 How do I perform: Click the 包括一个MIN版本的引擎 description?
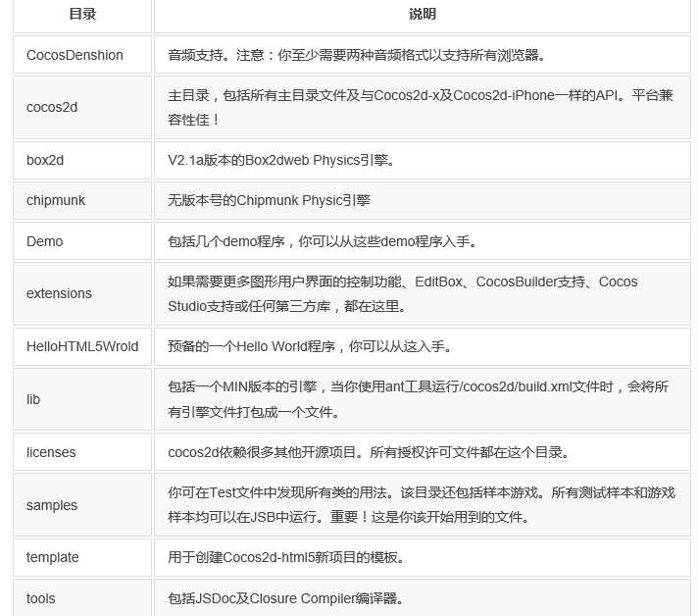[x=419, y=399]
